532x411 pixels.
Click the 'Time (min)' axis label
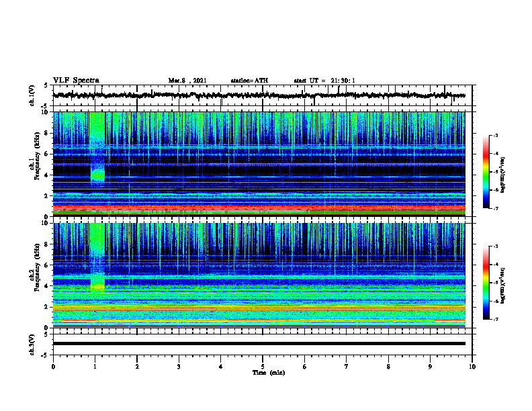pyautogui.click(x=269, y=373)
